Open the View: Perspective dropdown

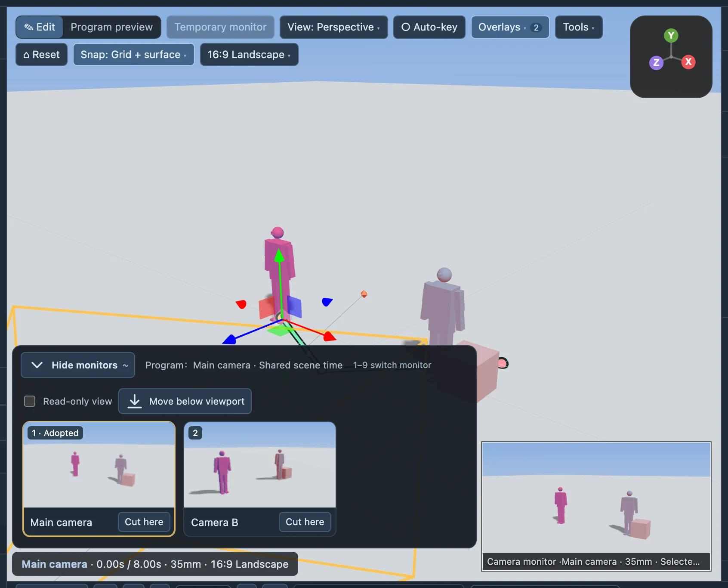coord(333,27)
